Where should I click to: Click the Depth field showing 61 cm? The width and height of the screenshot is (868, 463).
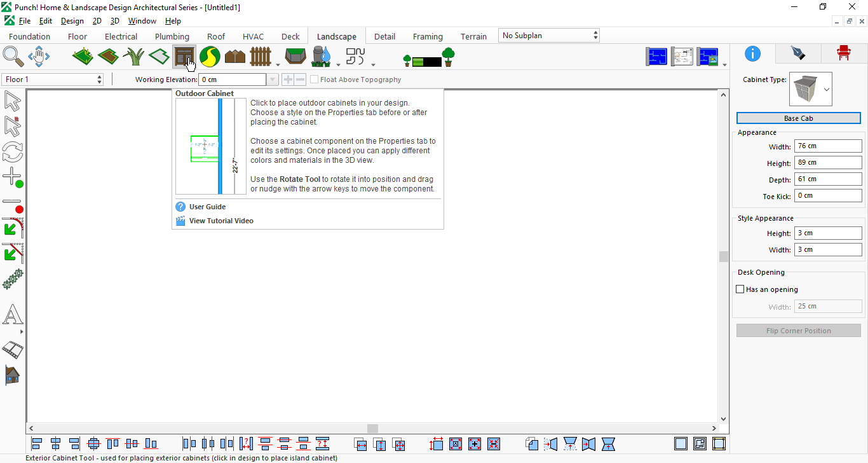click(828, 179)
